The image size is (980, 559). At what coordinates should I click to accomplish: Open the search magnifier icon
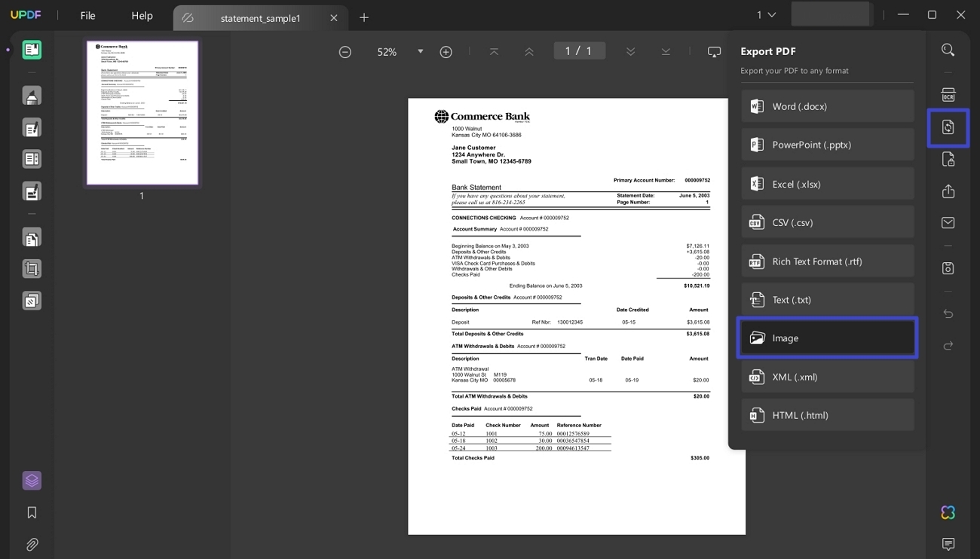click(x=948, y=50)
